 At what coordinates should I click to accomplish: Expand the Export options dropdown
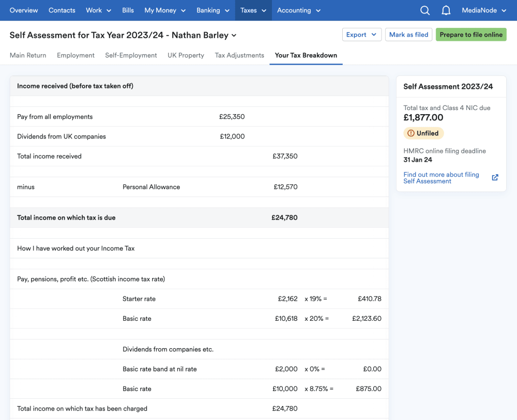pos(362,35)
